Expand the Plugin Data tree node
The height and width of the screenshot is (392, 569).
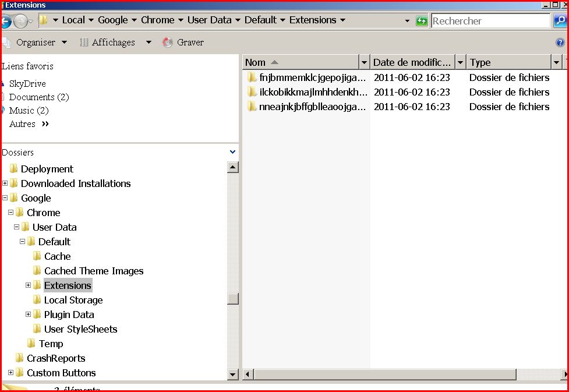click(x=28, y=315)
